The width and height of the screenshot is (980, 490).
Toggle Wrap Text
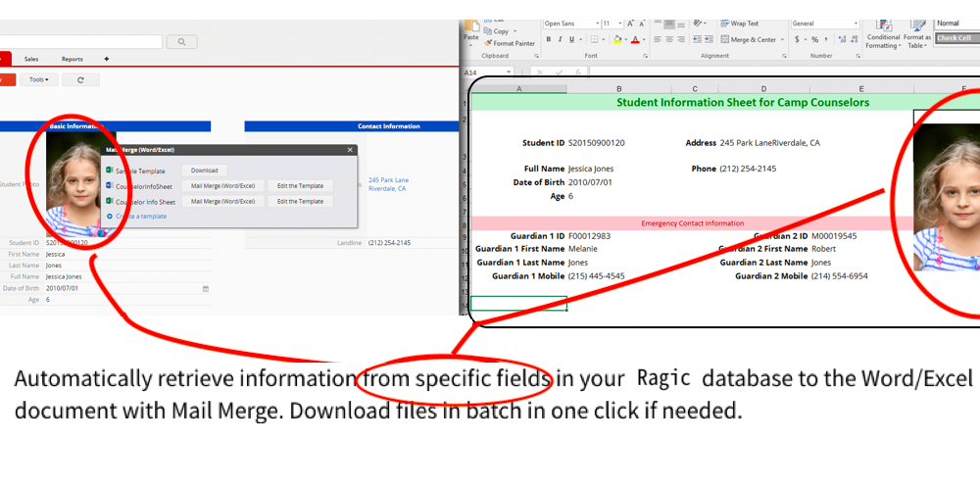740,24
